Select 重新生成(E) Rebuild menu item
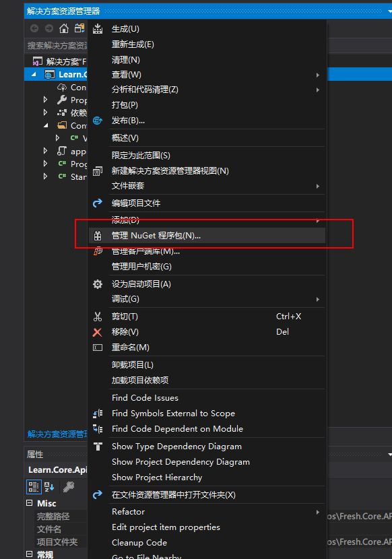Image resolution: width=392 pixels, height=559 pixels. pos(207,44)
